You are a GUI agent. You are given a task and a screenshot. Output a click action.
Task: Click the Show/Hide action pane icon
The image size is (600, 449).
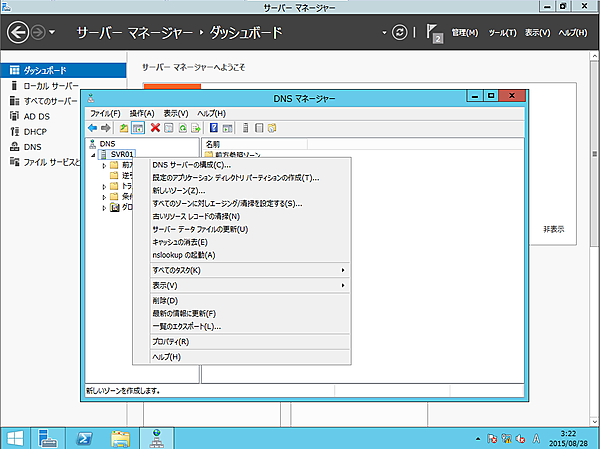[227, 128]
